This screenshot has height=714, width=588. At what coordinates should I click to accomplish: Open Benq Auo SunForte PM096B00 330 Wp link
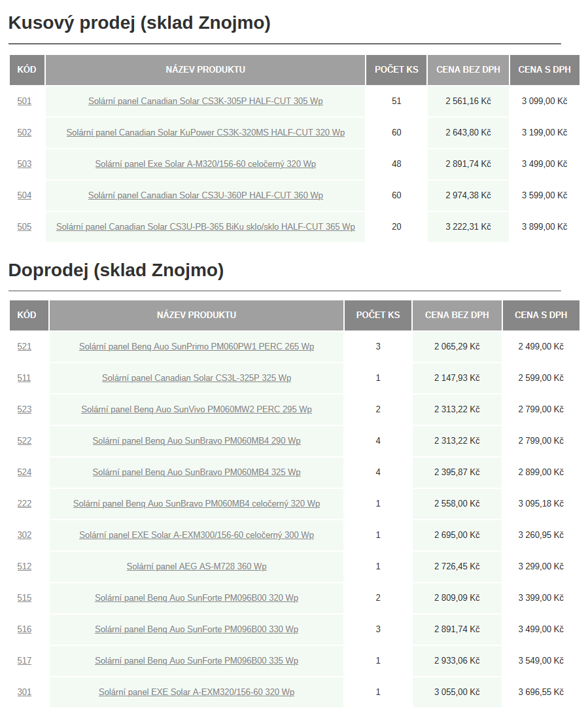[x=196, y=630]
